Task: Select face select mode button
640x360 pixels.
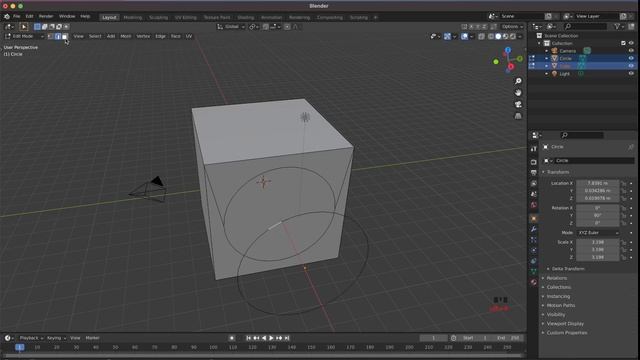Action: (x=64, y=36)
